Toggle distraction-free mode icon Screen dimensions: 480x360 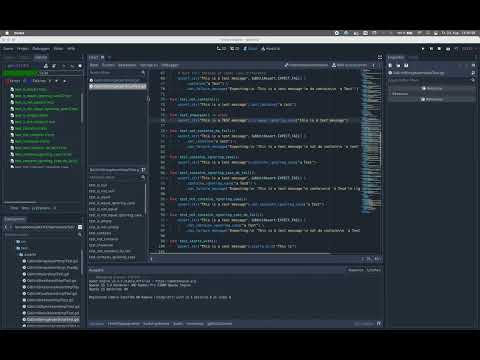(x=380, y=57)
